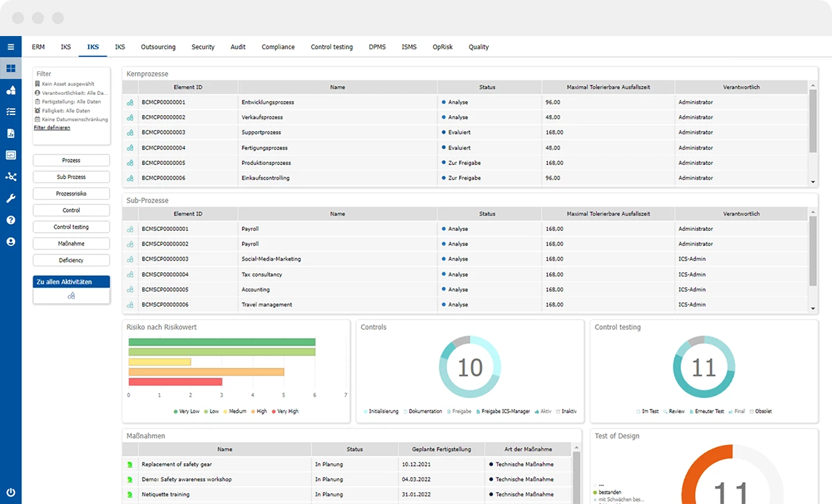Open the user profile icon in the sidebar
The height and width of the screenshot is (504, 832).
[x=10, y=242]
